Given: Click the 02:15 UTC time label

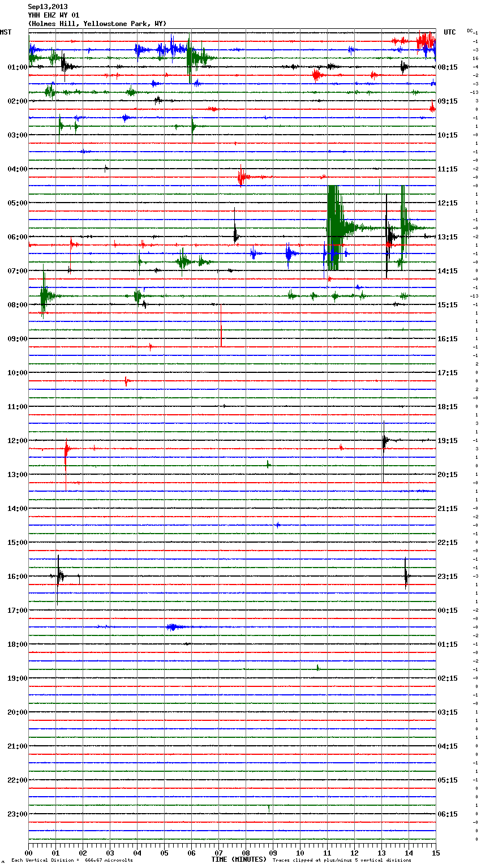Looking at the screenshot, I should click(x=448, y=678).
